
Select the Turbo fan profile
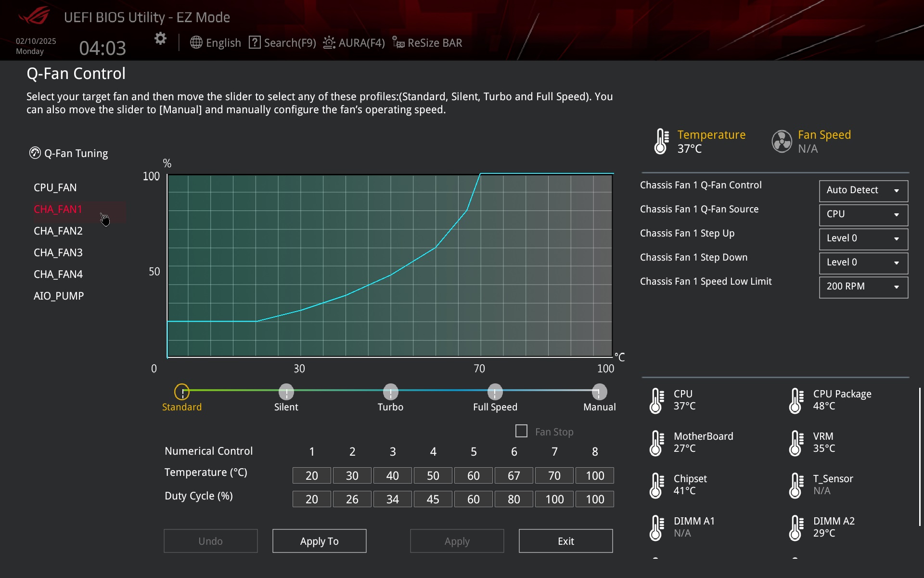390,392
